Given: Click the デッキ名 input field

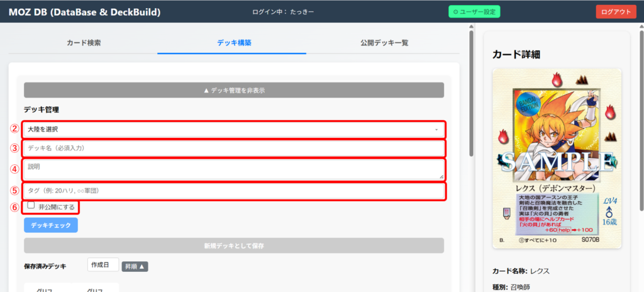Looking at the screenshot, I should [234, 149].
